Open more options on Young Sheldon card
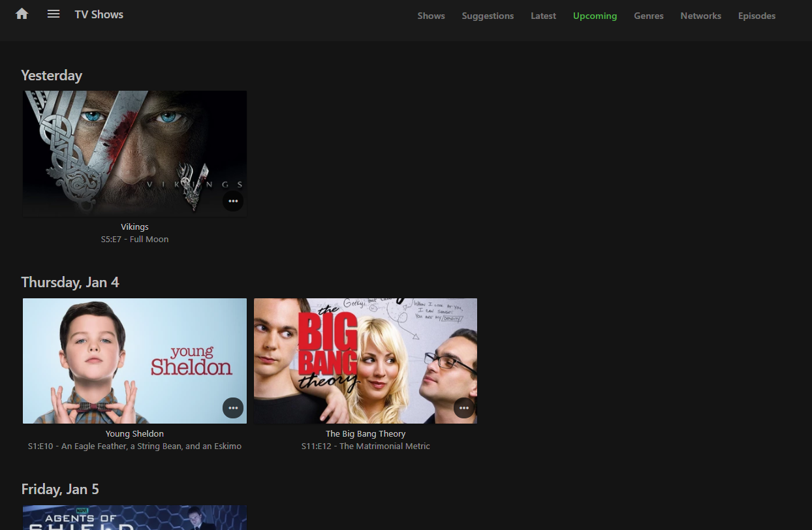 point(233,408)
